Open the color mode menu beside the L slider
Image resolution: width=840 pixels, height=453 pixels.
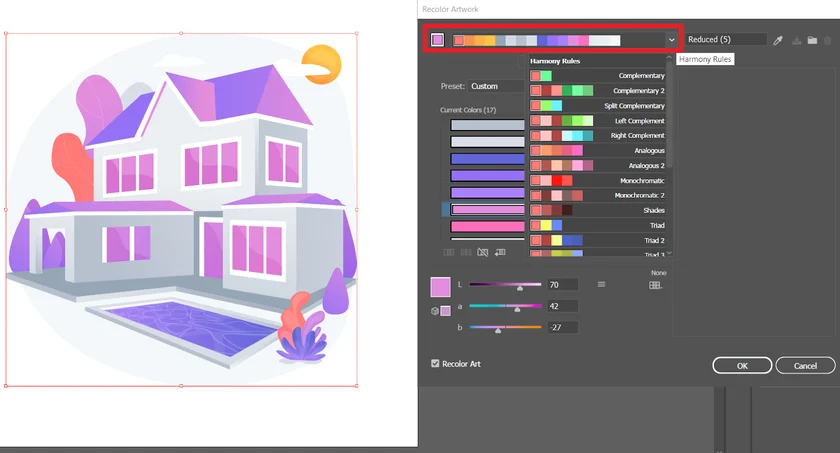click(x=601, y=285)
